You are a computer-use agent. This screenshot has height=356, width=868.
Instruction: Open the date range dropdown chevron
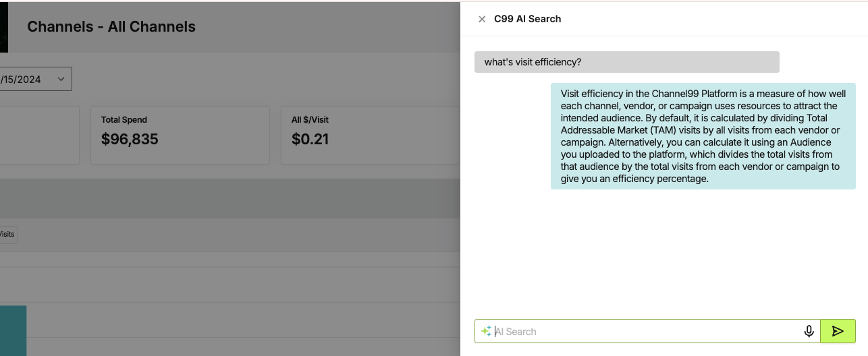[x=61, y=79]
